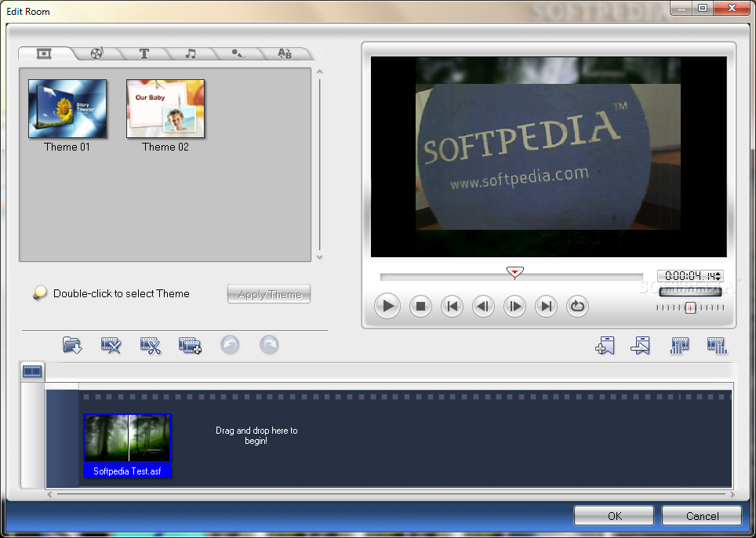Delete clip with the filmstrip X icon
This screenshot has height=538, width=756.
pos(111,345)
